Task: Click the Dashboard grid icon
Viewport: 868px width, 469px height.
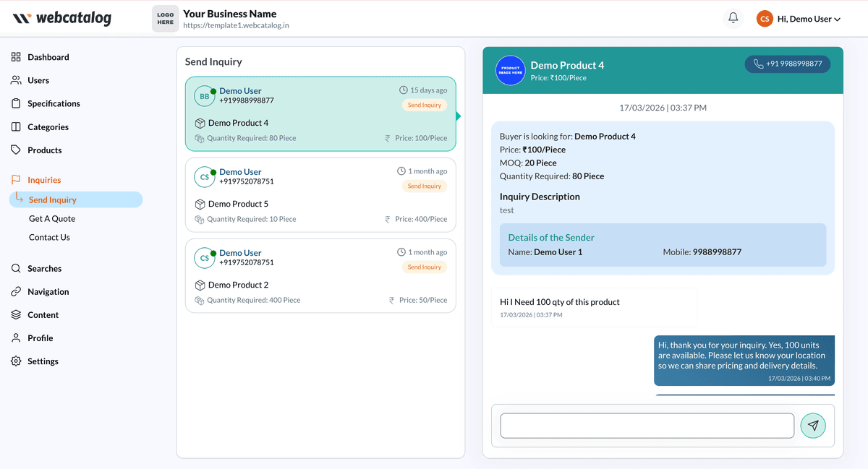Action: tap(16, 57)
